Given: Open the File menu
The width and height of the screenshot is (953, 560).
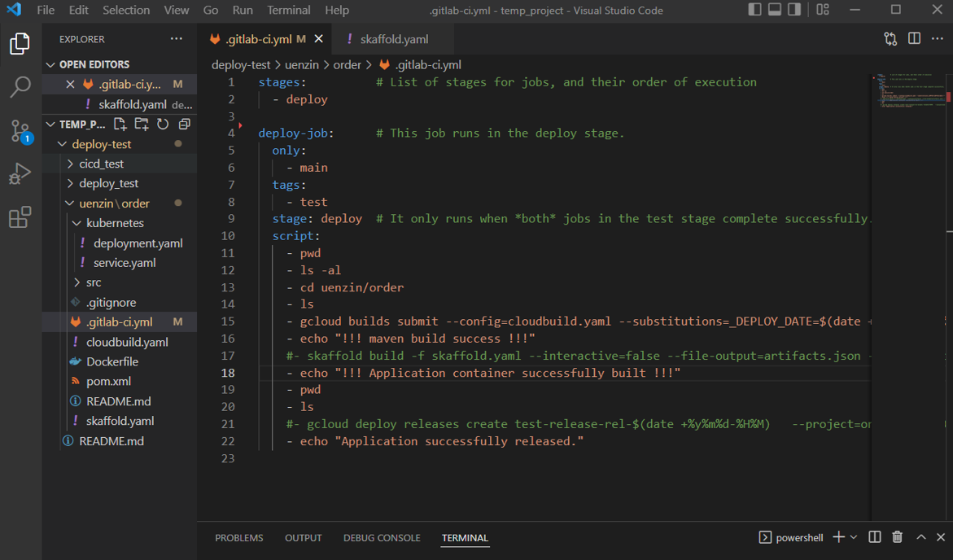Looking at the screenshot, I should [x=46, y=10].
